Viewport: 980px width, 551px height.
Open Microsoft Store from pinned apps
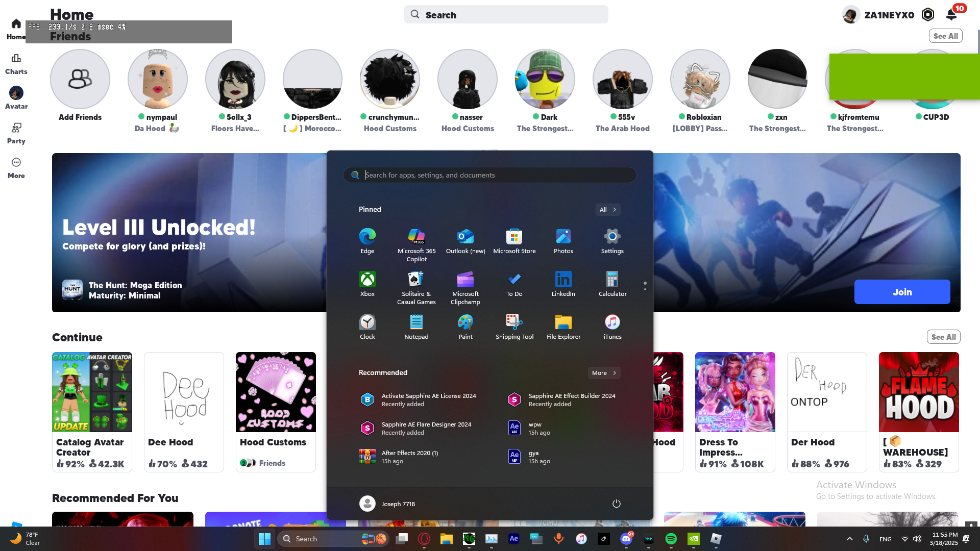[514, 241]
